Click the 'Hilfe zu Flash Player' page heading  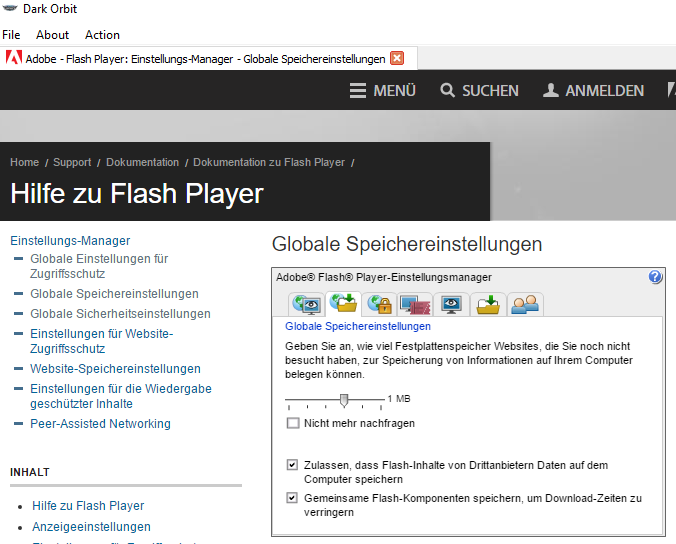(137, 194)
